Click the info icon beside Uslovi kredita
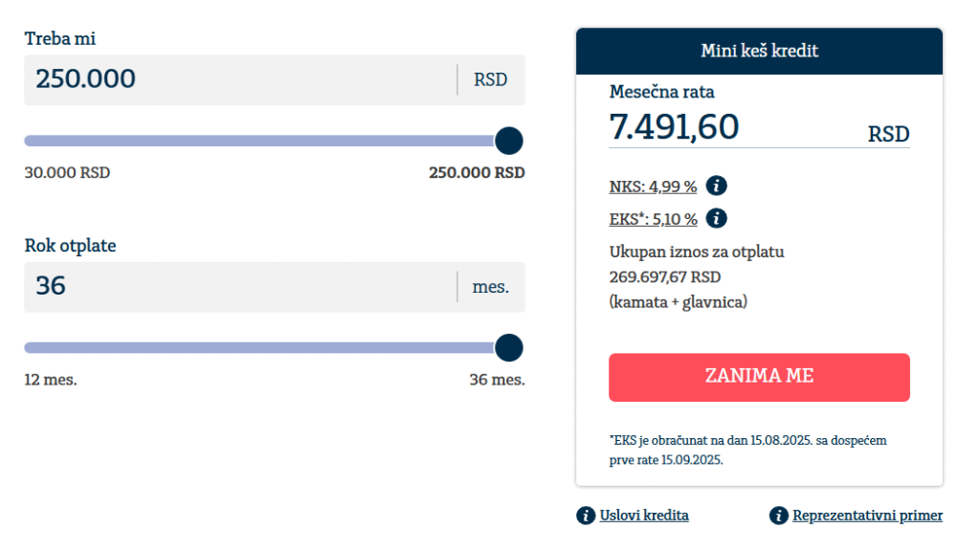The width and height of the screenshot is (980, 550). [586, 516]
